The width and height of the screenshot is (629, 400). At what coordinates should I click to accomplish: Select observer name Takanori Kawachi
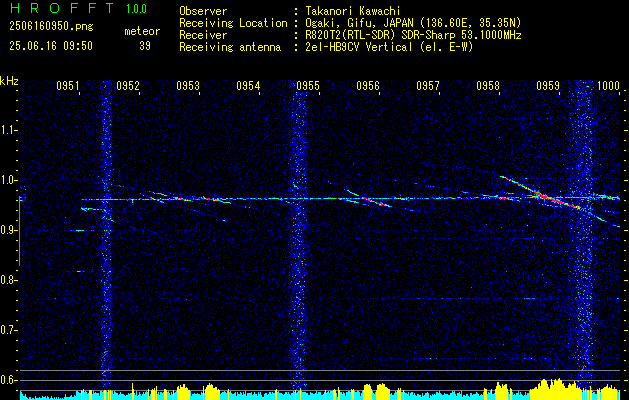[353, 11]
